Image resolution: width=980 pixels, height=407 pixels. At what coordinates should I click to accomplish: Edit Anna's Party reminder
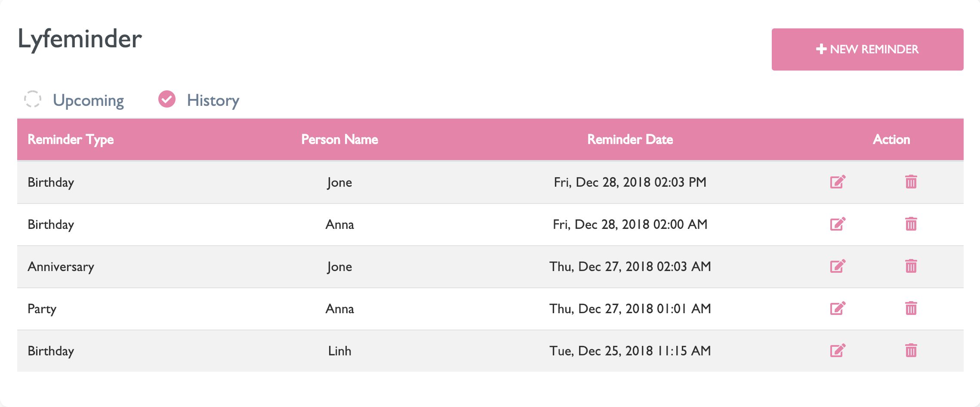tap(838, 308)
